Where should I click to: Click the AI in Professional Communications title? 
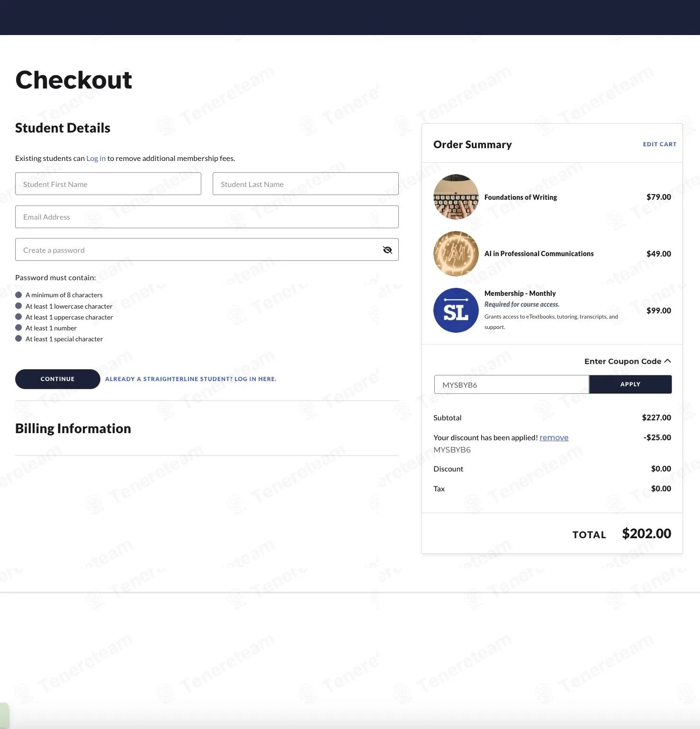click(x=539, y=254)
